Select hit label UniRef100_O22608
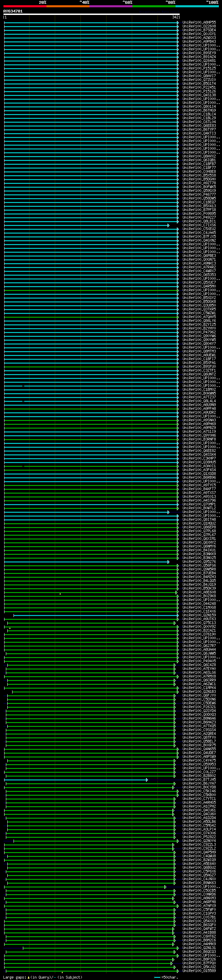This screenshot has width=222, height=980. coord(199,26)
